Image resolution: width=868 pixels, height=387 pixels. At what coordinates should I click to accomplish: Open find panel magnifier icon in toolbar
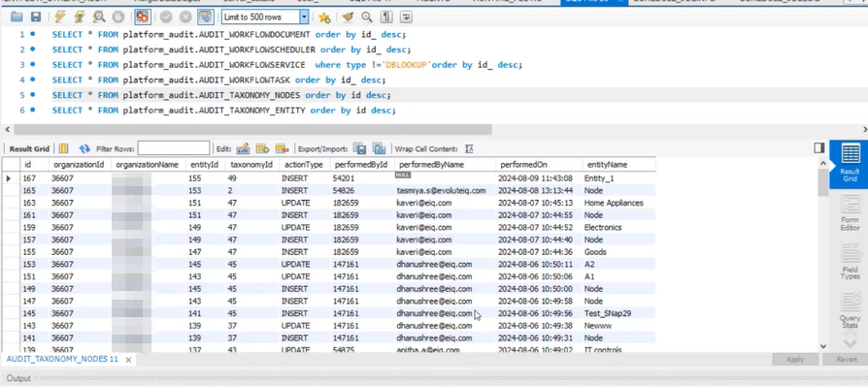pyautogui.click(x=366, y=17)
